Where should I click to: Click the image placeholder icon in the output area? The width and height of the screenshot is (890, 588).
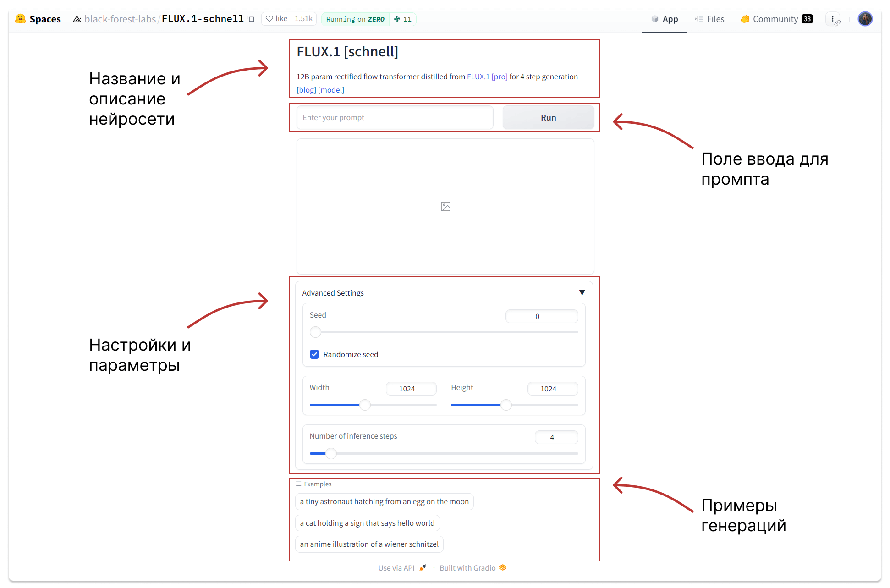(445, 207)
